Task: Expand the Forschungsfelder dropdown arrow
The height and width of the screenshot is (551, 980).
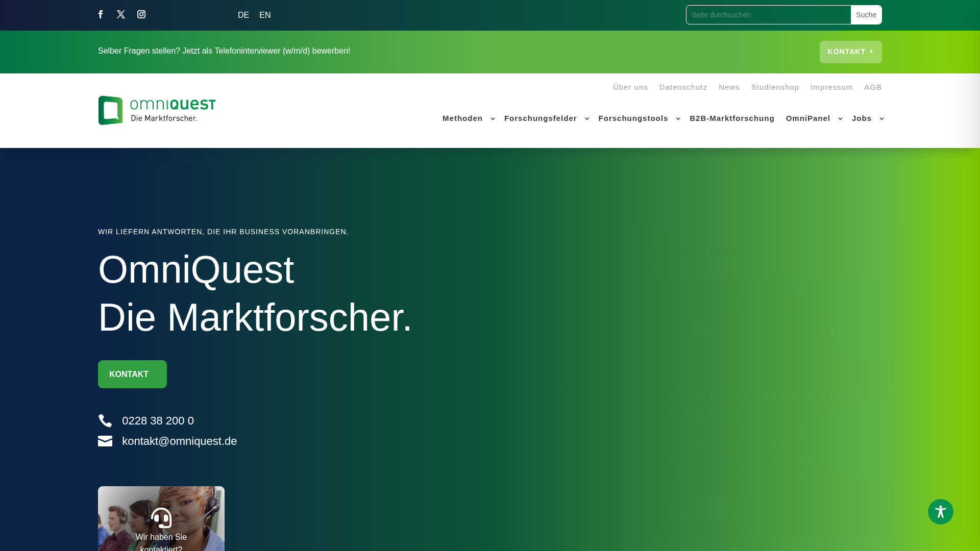Action: tap(587, 119)
